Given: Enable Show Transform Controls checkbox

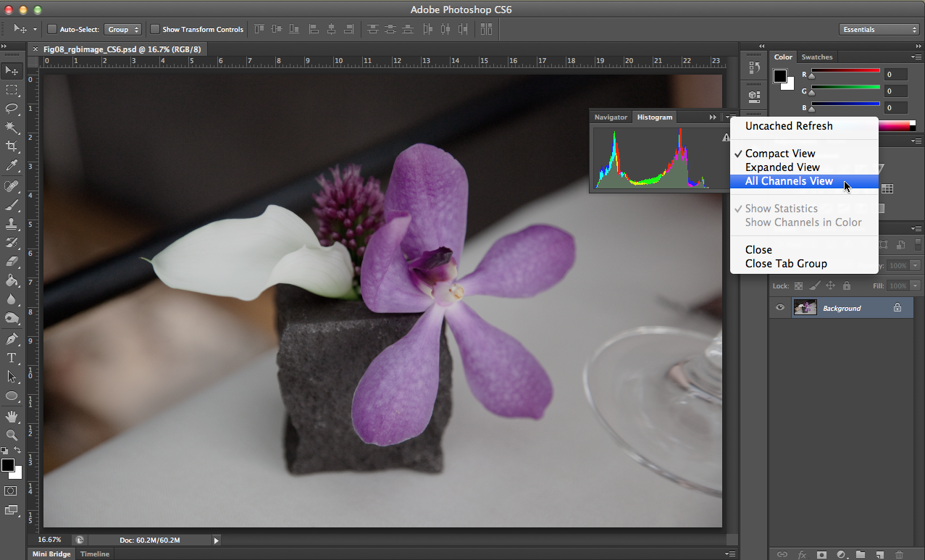Looking at the screenshot, I should pos(155,30).
